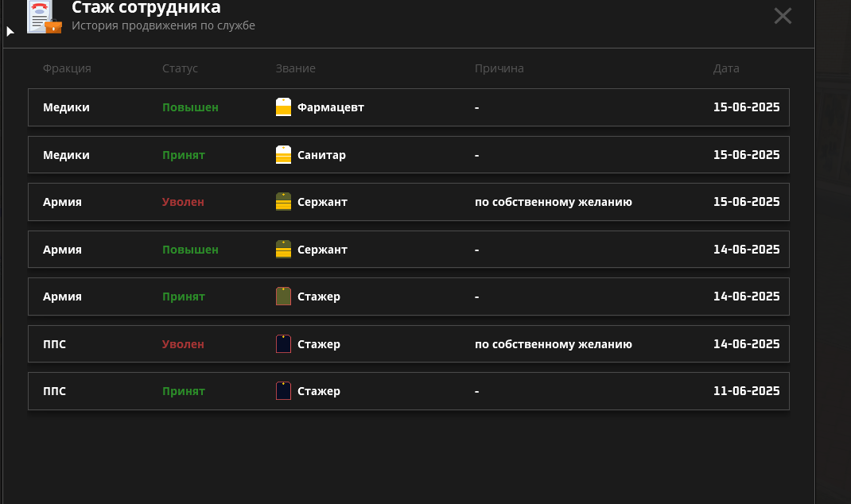Click the Дата column header
Screen dimensions: 851x504
click(725, 68)
